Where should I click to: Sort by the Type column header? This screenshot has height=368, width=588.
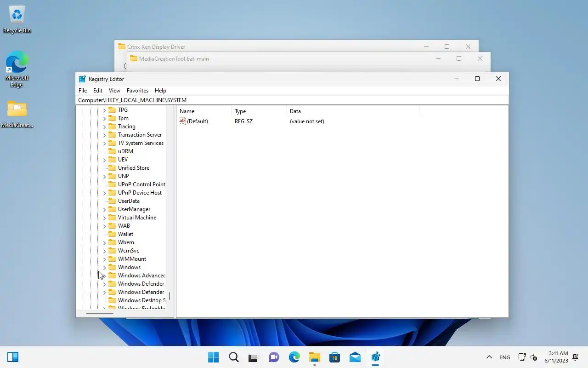[260, 111]
